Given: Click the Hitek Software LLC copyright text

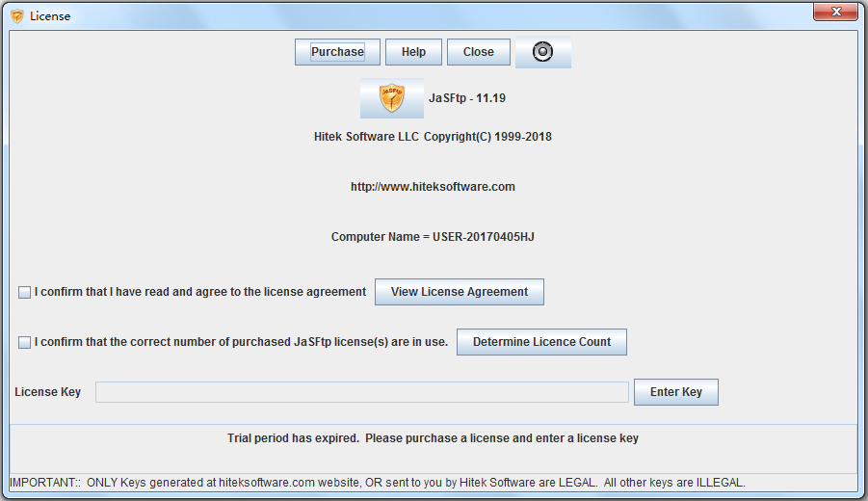Looking at the screenshot, I should 433,137.
